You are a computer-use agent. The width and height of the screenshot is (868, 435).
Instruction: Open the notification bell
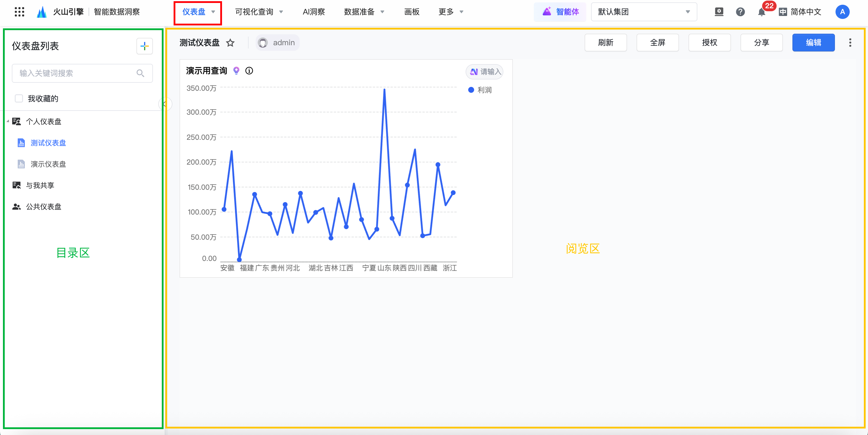point(761,12)
